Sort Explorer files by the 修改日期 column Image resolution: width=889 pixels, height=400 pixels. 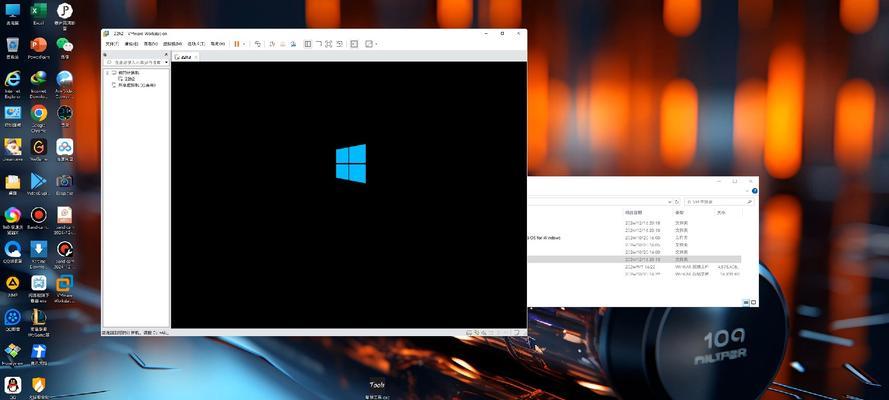click(x=635, y=212)
